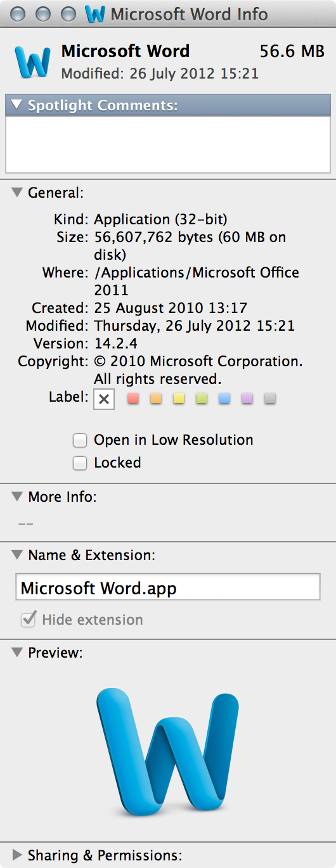Tick the Locked checkbox
336x868 pixels.
pyautogui.click(x=80, y=463)
